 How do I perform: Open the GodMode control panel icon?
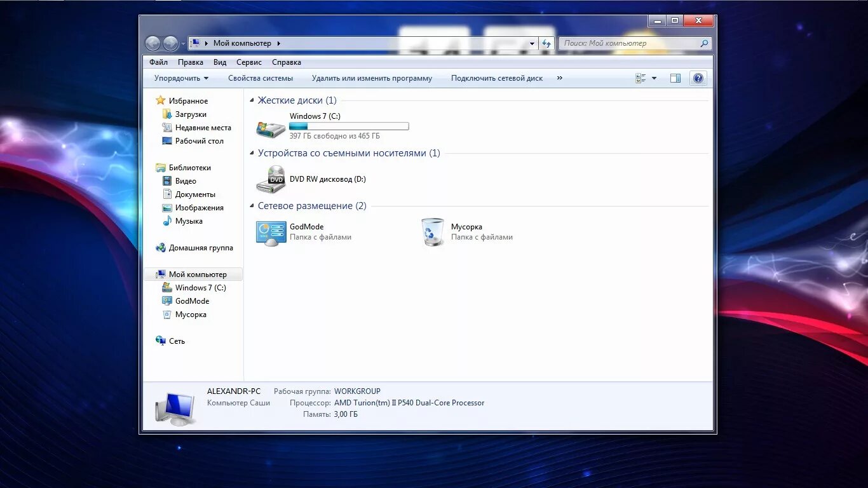[271, 233]
